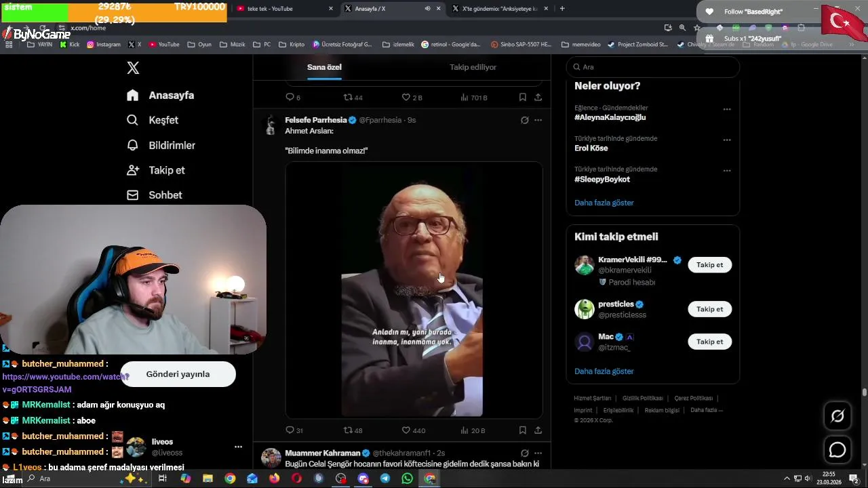This screenshot has height=488, width=868.
Task: View analytics of post with 20 B views
Action: tap(473, 430)
